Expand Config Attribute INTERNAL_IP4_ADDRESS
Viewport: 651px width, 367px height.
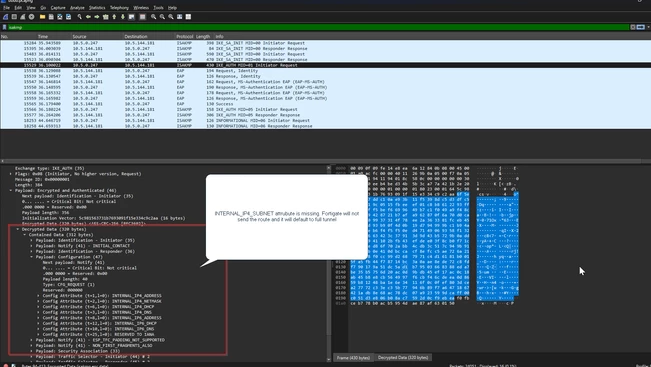[39, 296]
